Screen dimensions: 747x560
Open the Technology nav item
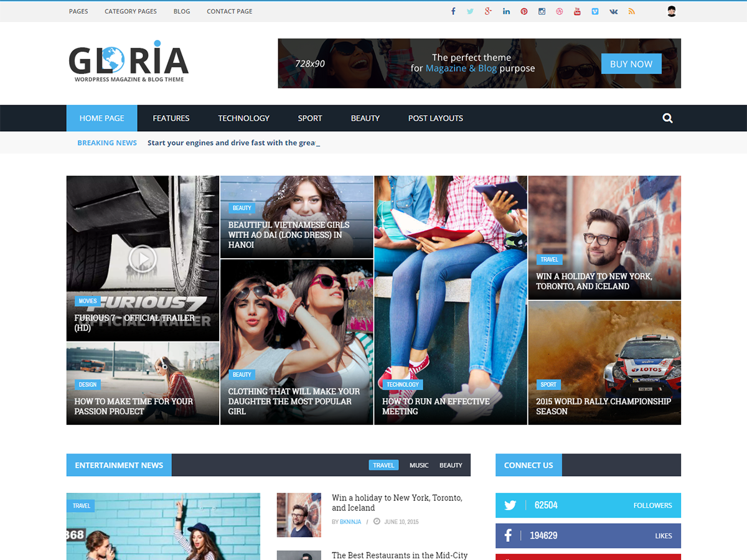(x=243, y=118)
